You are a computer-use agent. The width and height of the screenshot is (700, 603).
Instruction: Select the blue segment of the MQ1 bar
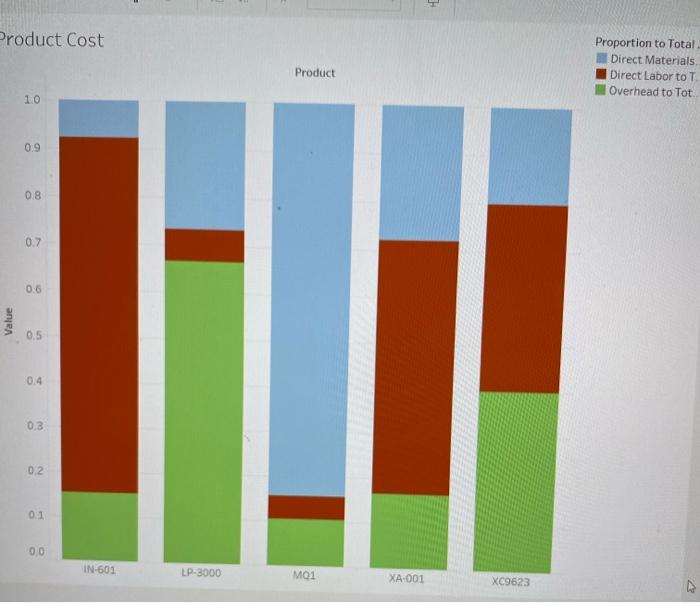(x=312, y=300)
